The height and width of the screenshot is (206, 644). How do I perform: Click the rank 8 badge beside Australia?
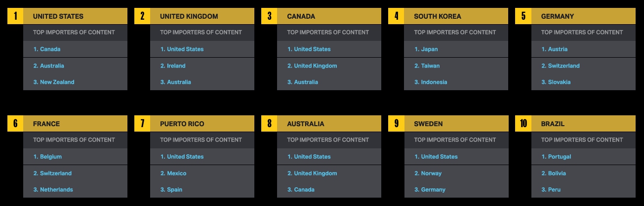pyautogui.click(x=269, y=124)
